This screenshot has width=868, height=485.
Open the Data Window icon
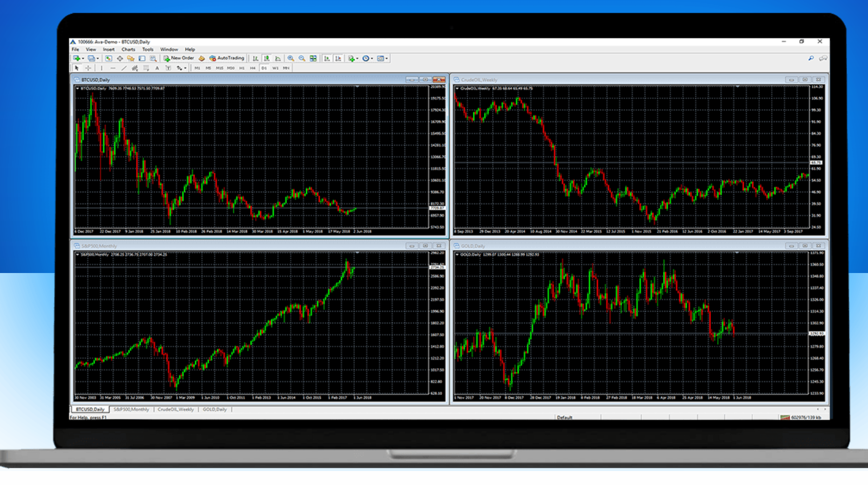tap(120, 58)
